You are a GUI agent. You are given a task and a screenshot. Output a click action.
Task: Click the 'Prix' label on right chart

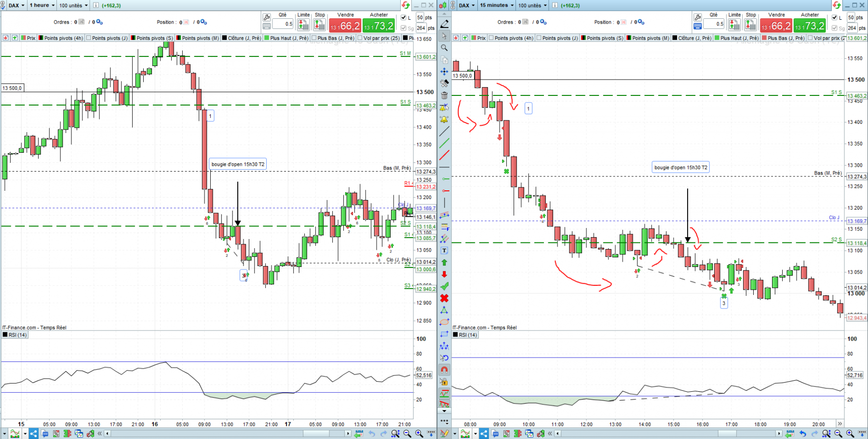pos(481,38)
